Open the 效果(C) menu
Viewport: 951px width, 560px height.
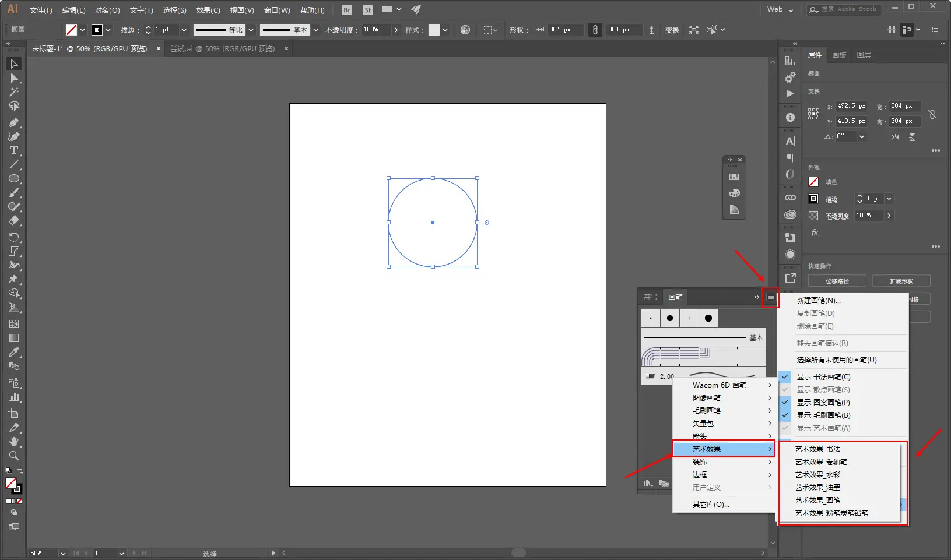pyautogui.click(x=208, y=10)
